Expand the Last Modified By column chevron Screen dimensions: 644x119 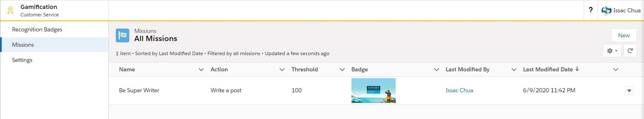(514, 70)
